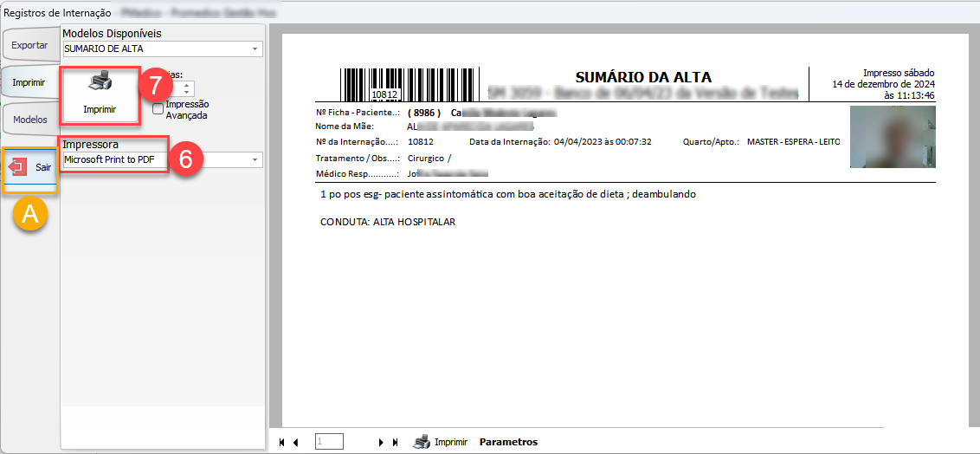Switch to the Modelos tab
Screen dimensions: 980x454
point(30,120)
